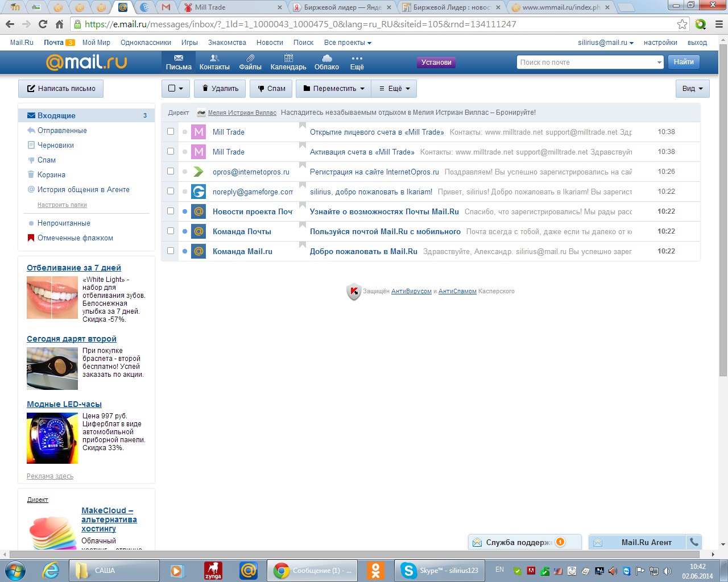The width and height of the screenshot is (728, 582).
Task: Open Internet Explorer from taskbar
Action: tap(51, 570)
